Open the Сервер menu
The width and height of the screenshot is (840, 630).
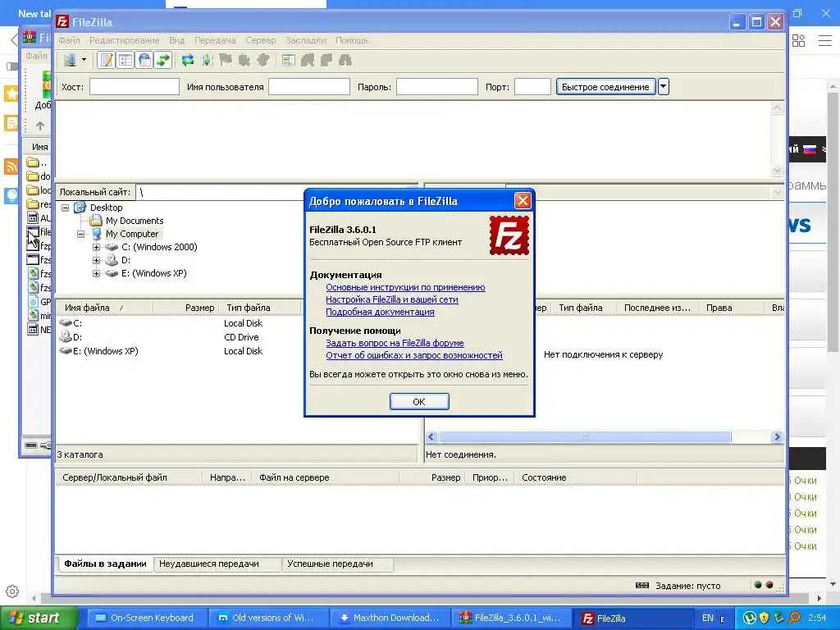pyautogui.click(x=261, y=40)
